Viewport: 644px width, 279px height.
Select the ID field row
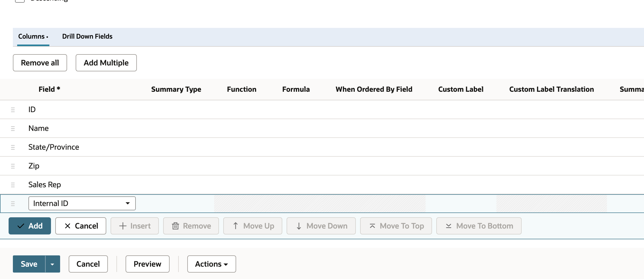point(322,109)
